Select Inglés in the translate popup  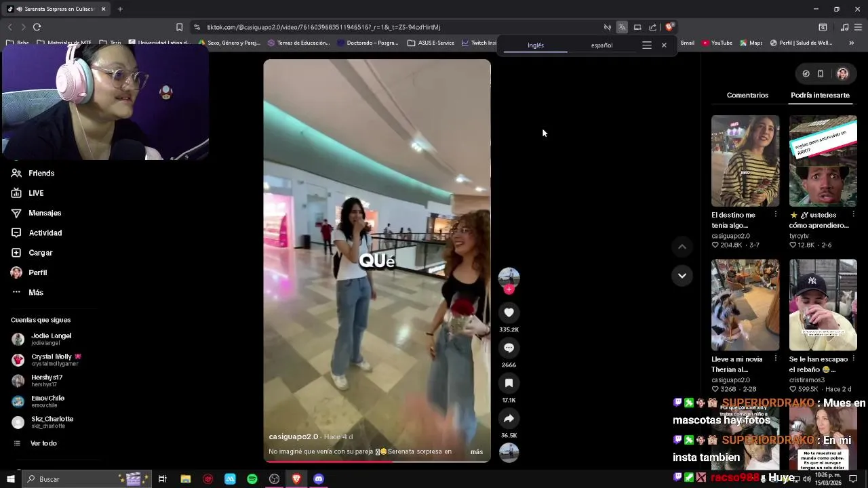tap(536, 45)
